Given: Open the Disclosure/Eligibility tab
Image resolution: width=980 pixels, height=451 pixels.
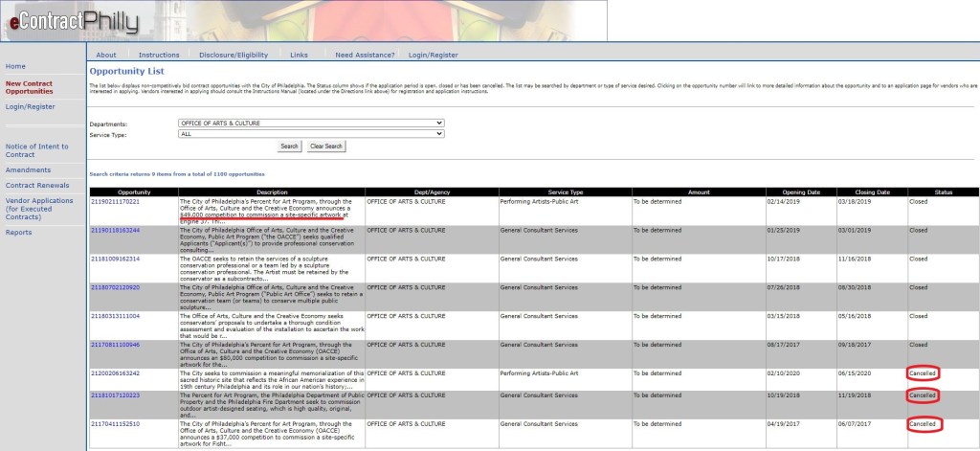Looking at the screenshot, I should coord(234,55).
